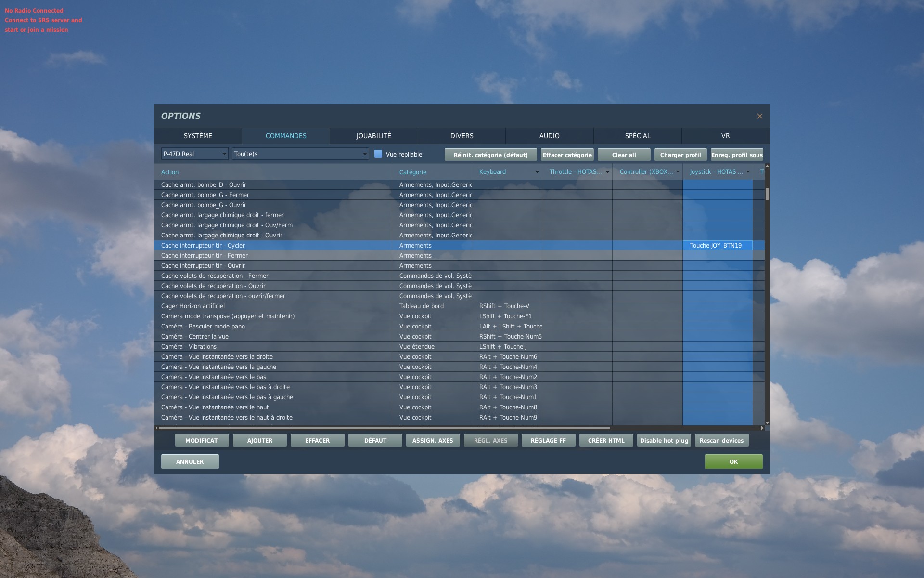Switch to the SYSTÈME tab

click(x=198, y=136)
